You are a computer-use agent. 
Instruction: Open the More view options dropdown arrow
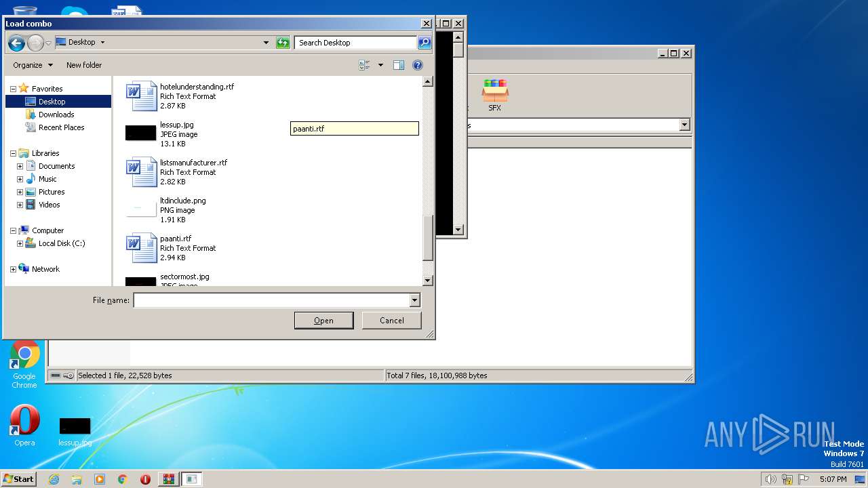(x=380, y=65)
